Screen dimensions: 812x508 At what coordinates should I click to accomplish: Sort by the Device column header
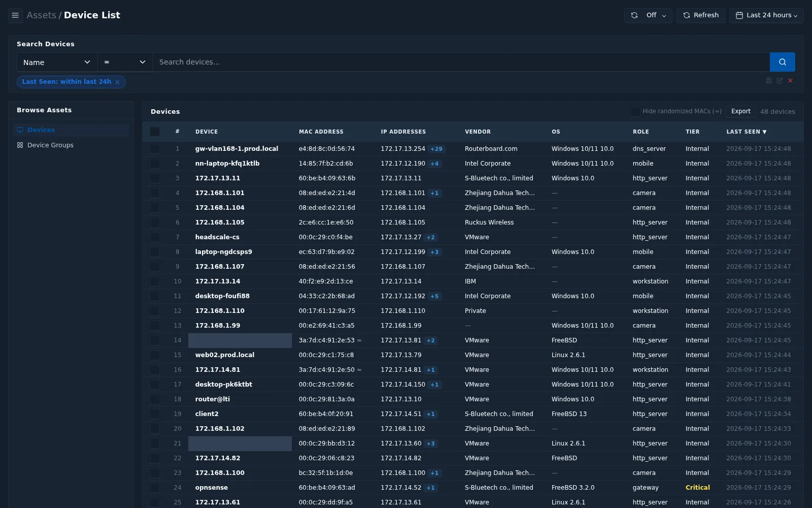207,132
